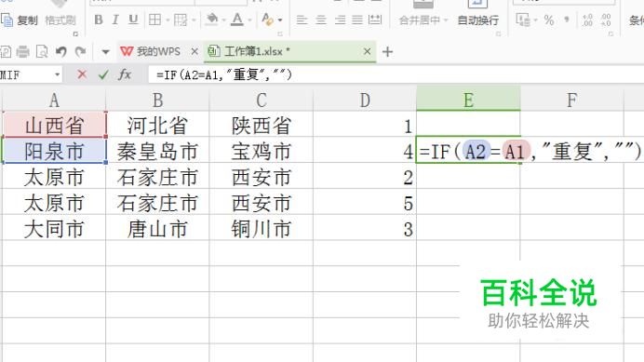This screenshot has height=362, width=644.
Task: Increase decimal places
Action: click(x=588, y=20)
